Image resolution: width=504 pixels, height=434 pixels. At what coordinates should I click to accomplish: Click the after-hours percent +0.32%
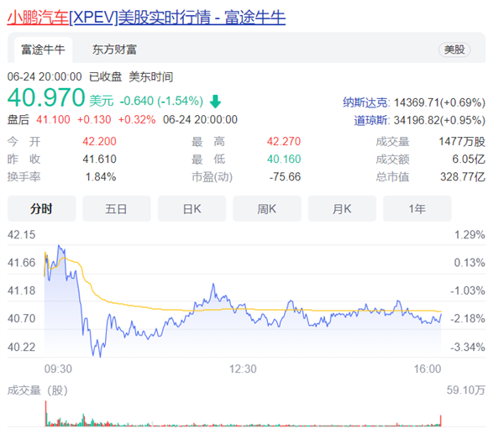[x=137, y=119]
